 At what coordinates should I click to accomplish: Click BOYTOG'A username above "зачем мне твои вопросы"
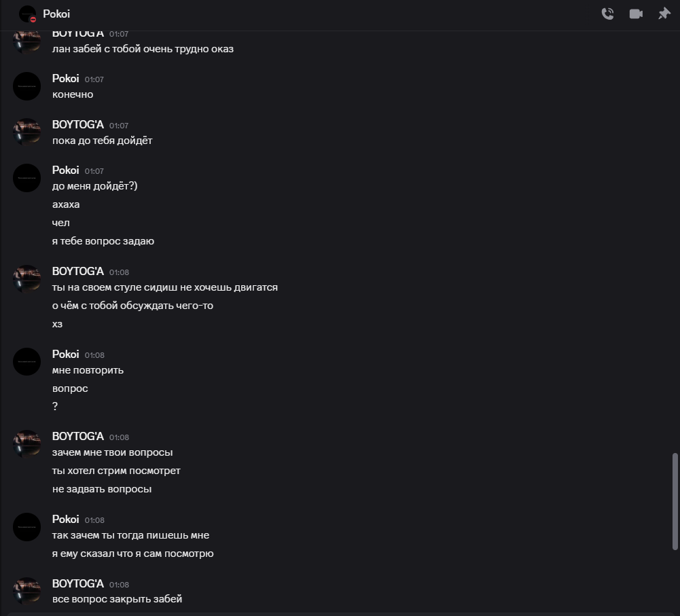coord(78,437)
